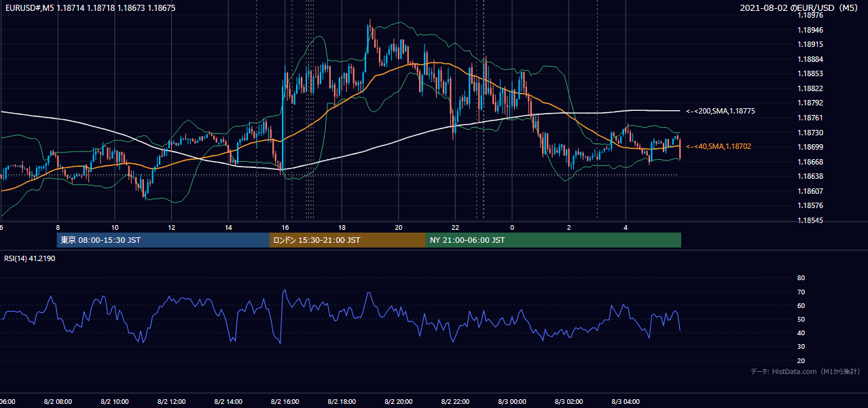Click hour label 12 under the price chart
Viewport: 868px width, 408px height.
(171, 227)
